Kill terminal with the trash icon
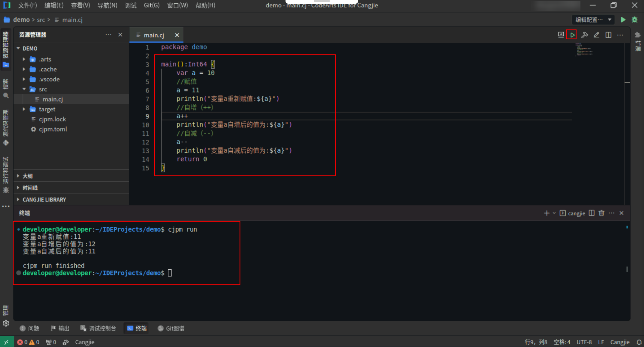The image size is (644, 347). point(602,213)
